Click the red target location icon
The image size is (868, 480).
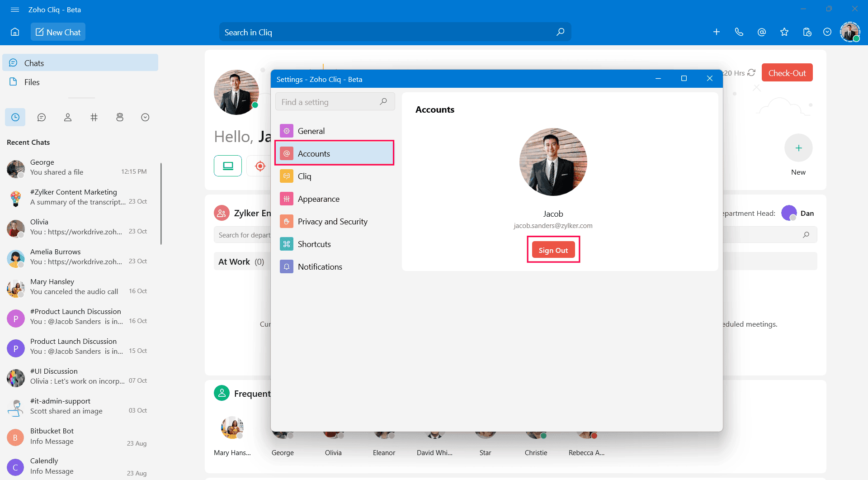[x=260, y=166]
